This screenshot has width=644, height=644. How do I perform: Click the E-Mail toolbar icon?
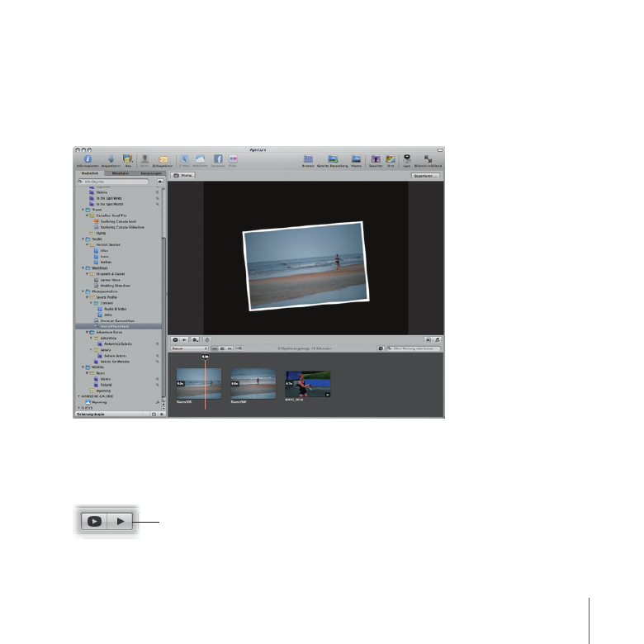tap(184, 159)
